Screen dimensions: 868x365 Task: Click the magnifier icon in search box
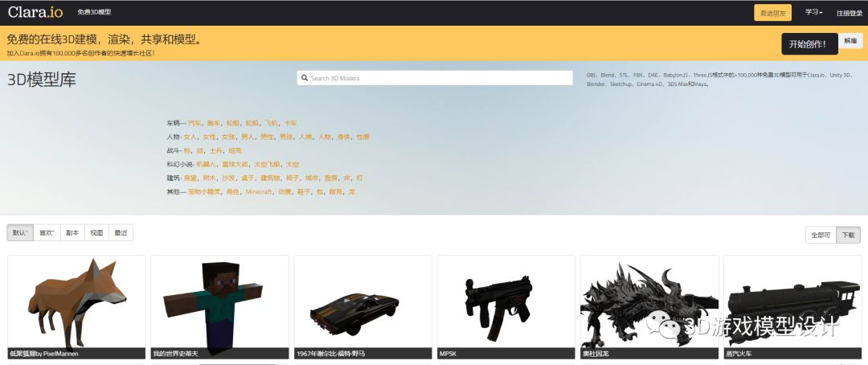point(305,78)
